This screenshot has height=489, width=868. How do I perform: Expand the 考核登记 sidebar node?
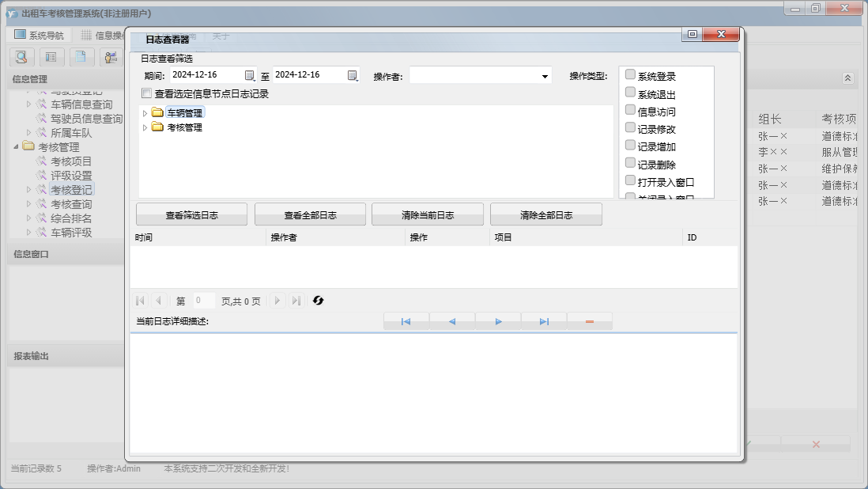click(28, 189)
